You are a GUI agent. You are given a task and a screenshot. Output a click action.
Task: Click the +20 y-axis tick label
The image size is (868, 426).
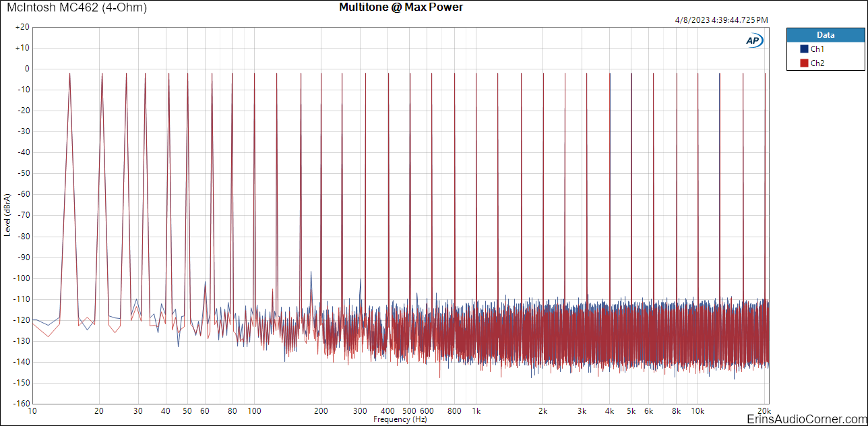22,27
